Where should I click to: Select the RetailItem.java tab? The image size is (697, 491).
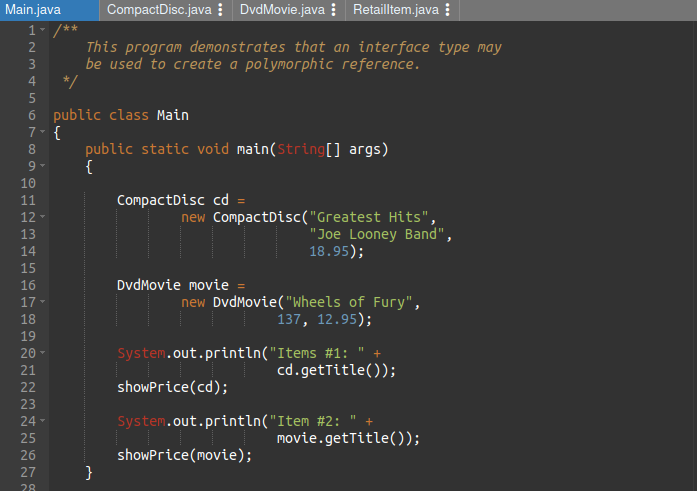[x=396, y=10]
